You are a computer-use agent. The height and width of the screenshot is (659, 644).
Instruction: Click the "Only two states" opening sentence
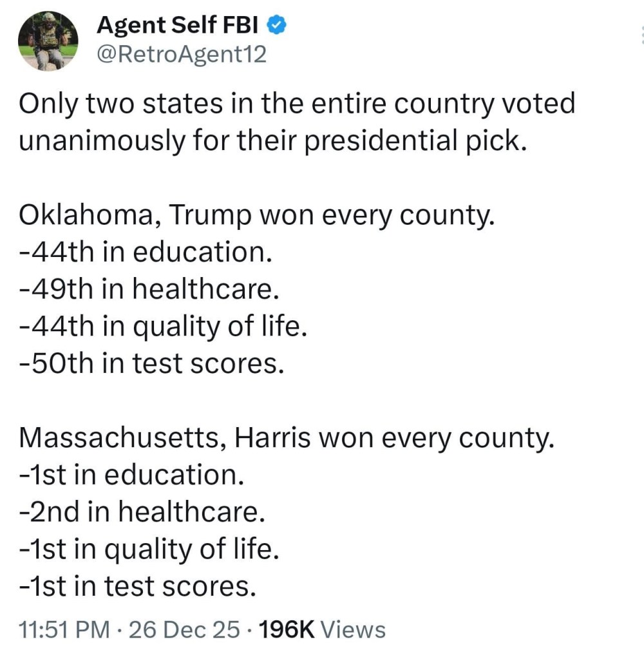coord(296,104)
